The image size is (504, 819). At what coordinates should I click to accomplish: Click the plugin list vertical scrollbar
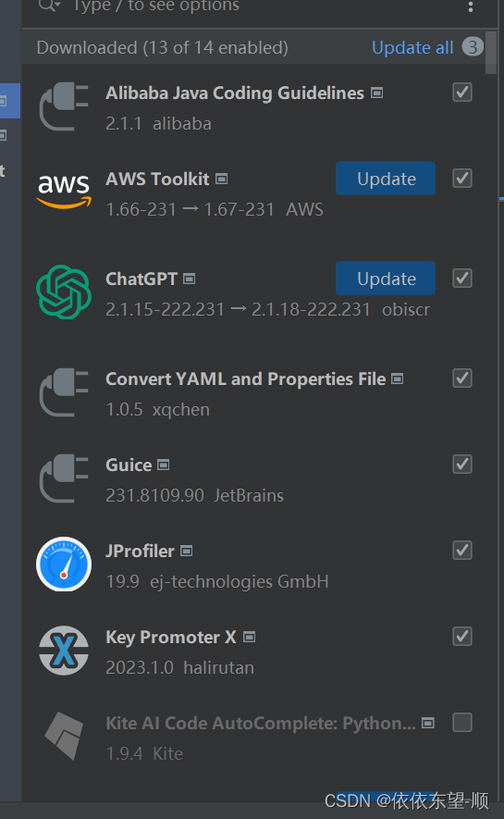pyautogui.click(x=490, y=52)
